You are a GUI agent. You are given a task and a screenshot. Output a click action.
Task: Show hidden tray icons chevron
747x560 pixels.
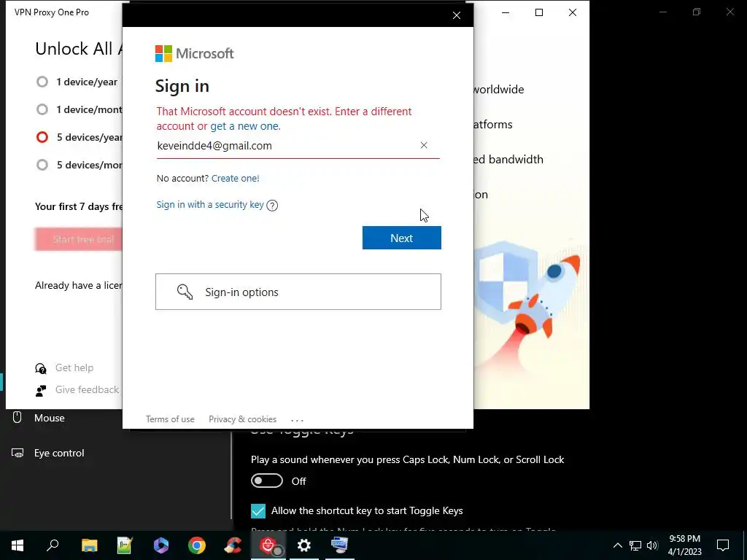[617, 545]
